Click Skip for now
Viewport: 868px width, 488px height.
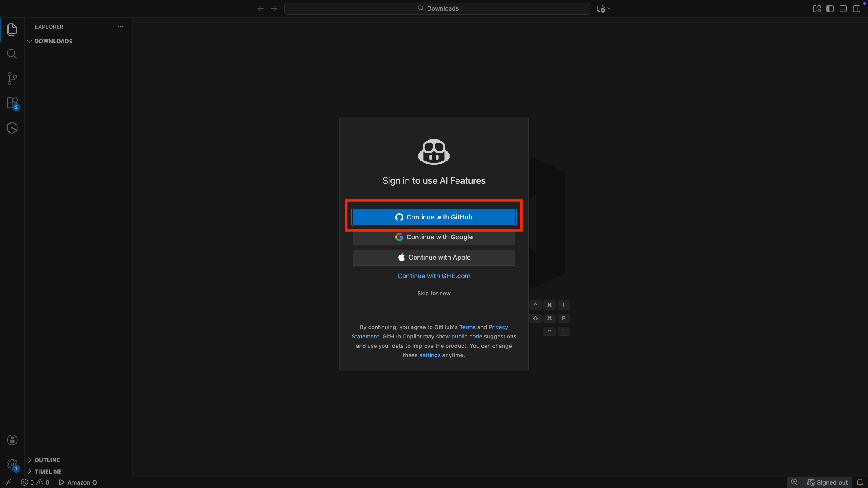point(434,293)
